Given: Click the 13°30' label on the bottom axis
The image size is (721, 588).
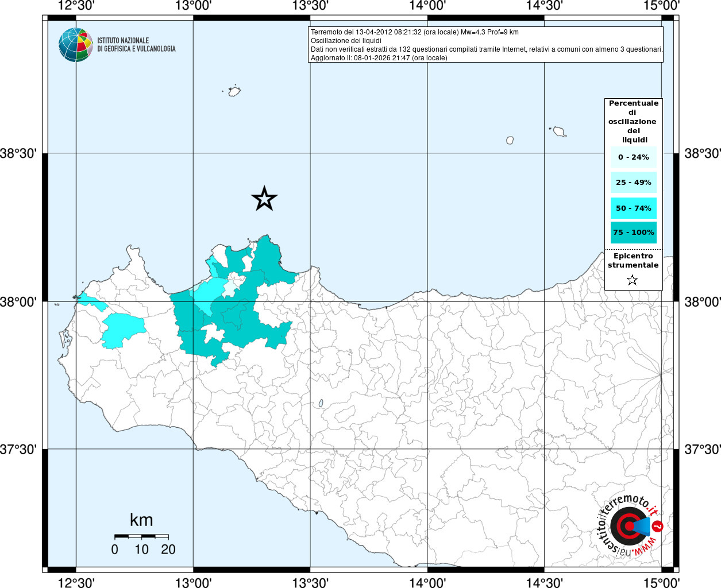Looking at the screenshot, I should [x=310, y=582].
